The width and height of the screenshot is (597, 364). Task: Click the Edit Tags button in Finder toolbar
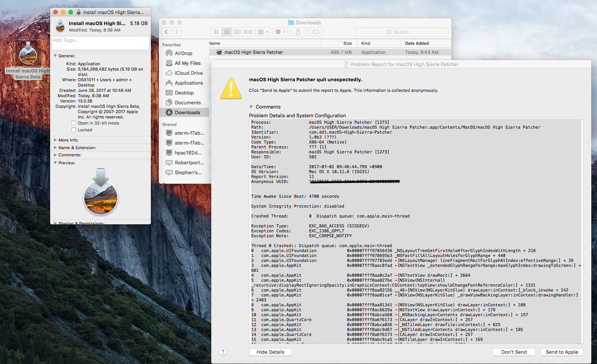[315, 32]
